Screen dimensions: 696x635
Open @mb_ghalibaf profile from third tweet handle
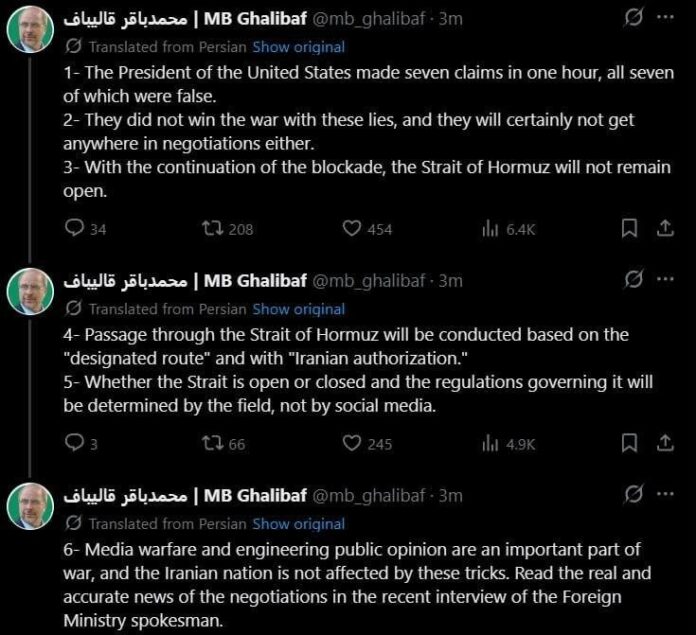pyautogui.click(x=373, y=495)
